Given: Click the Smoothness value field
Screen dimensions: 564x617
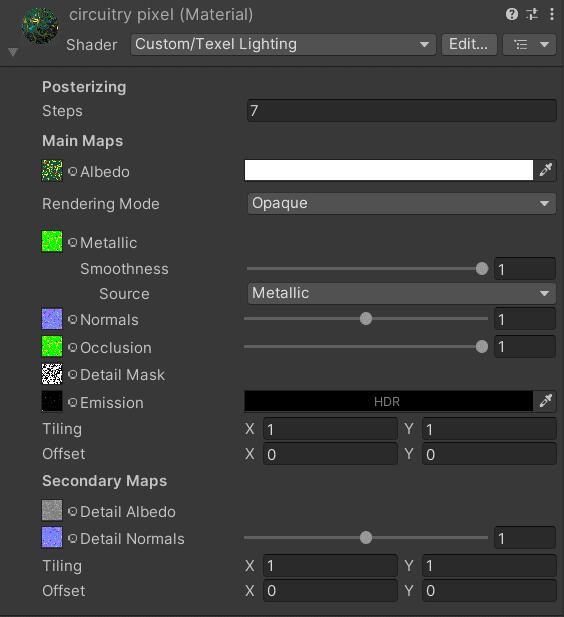Looking at the screenshot, I should pos(525,269).
